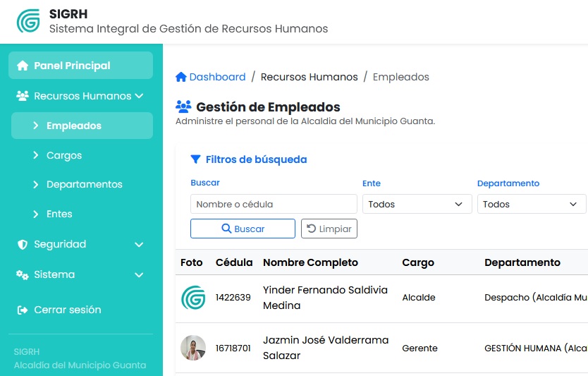
Task: Click the users icon by Gestión de Empleados
Action: click(x=183, y=107)
